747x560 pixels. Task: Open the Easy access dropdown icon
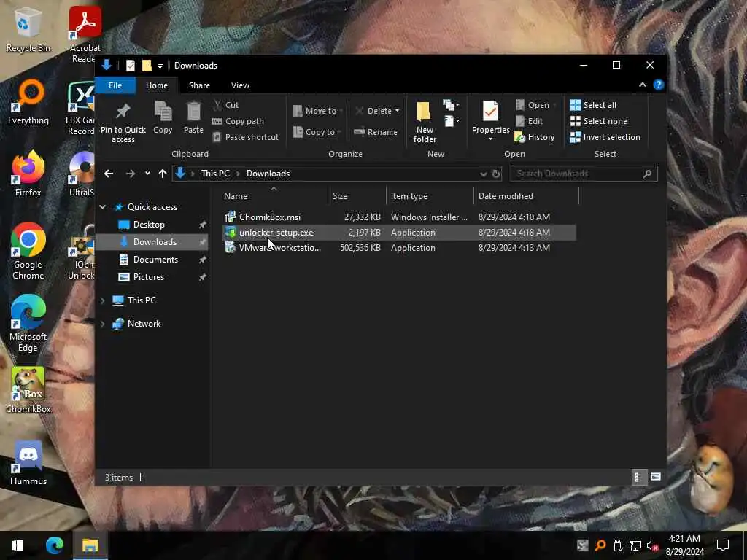[451, 121]
